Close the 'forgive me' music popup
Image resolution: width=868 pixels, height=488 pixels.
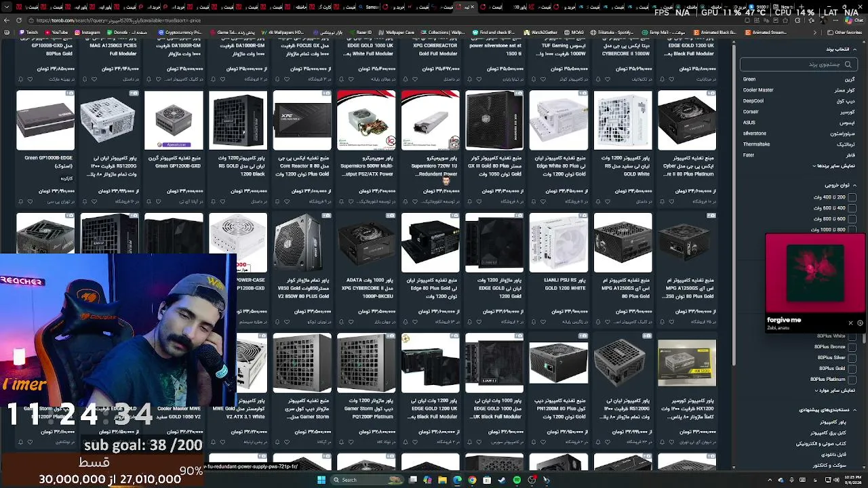pos(850,323)
